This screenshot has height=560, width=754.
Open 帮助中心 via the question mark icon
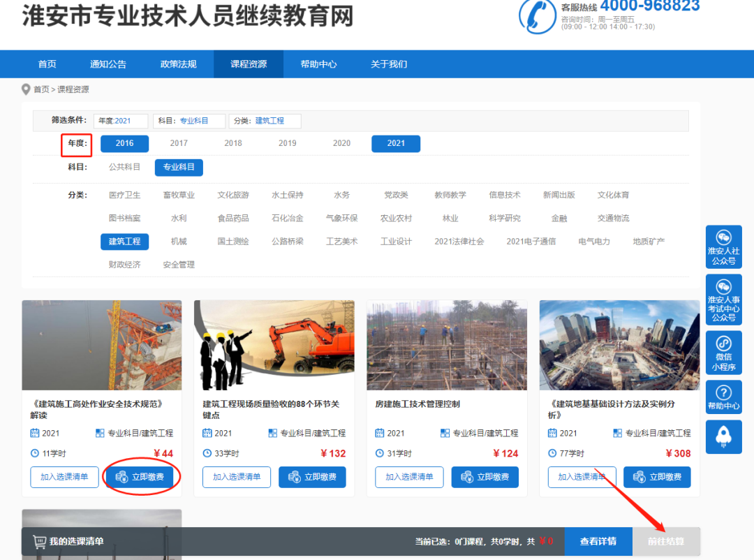(724, 395)
